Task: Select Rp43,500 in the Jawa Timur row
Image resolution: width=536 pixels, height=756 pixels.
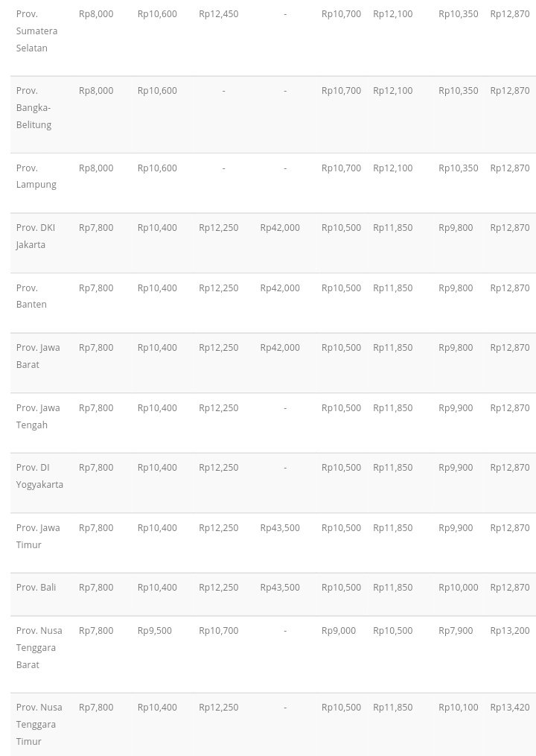Action: (x=280, y=527)
